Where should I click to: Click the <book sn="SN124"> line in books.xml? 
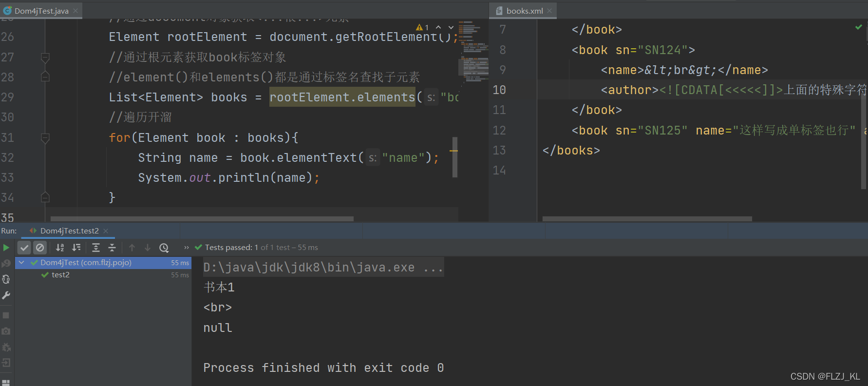point(633,50)
